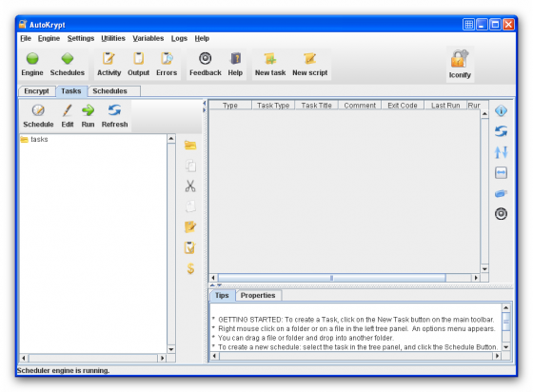Click Tips panel scroll down arrow
Viewport: 533px width, 392px height.
point(505,347)
